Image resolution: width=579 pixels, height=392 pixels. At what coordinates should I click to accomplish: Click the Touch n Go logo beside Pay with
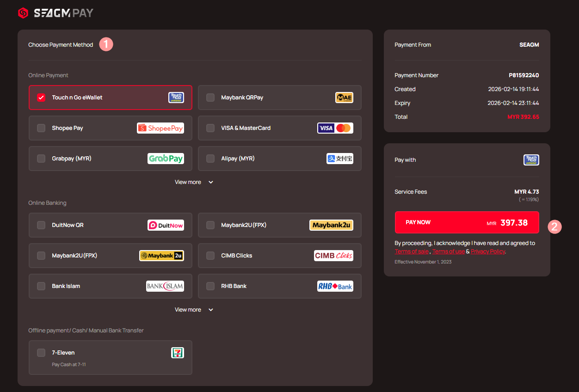click(x=531, y=160)
